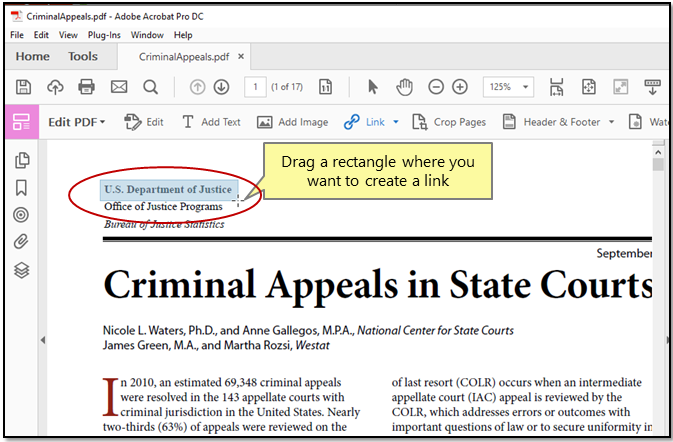Zoom out with the minus icon
Screen dimensions: 673x442
(436, 87)
